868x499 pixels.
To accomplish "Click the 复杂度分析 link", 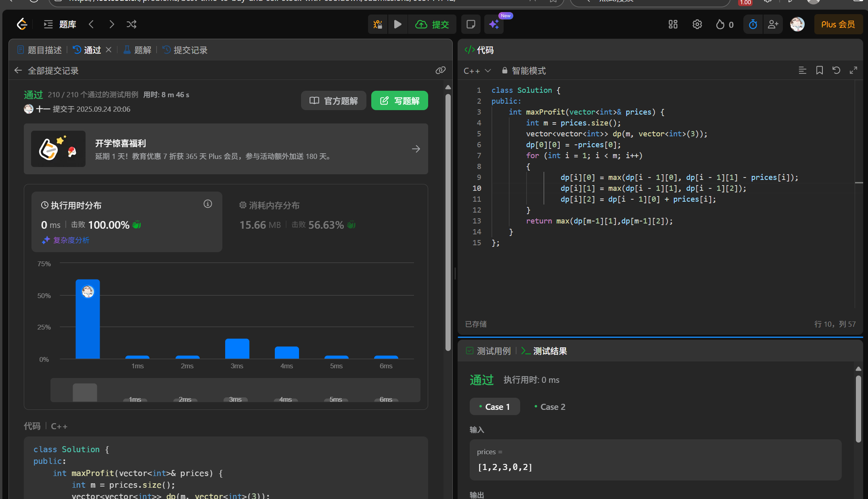I will [71, 240].
